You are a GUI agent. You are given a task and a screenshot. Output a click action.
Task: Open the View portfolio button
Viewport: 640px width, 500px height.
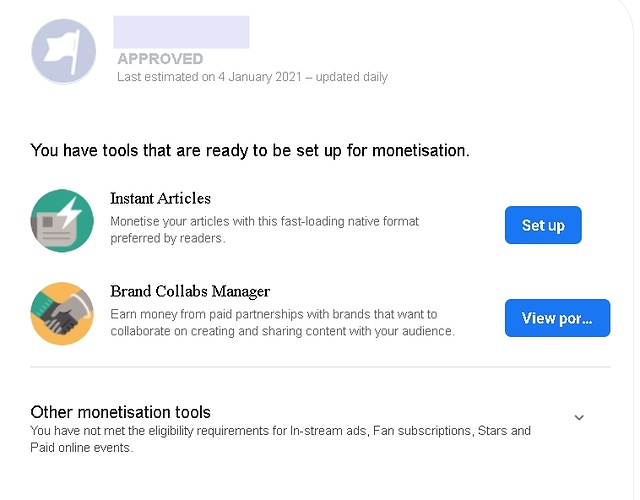pos(557,318)
